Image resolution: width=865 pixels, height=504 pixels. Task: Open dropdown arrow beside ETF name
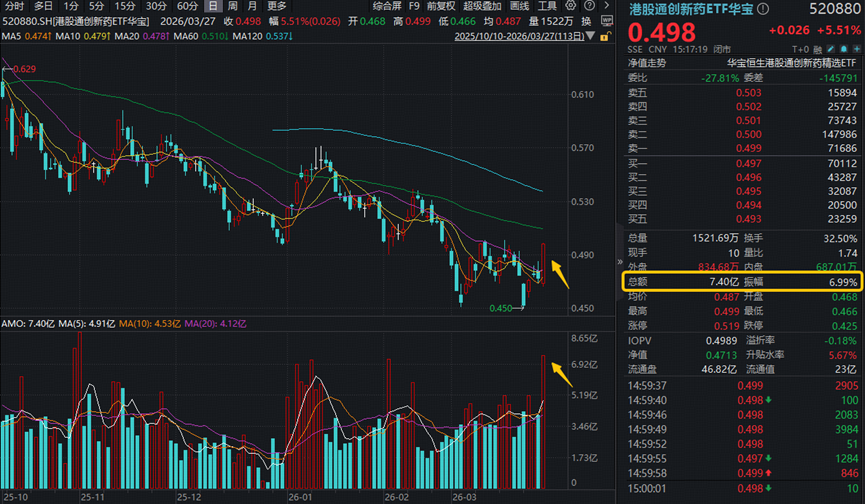764,8
